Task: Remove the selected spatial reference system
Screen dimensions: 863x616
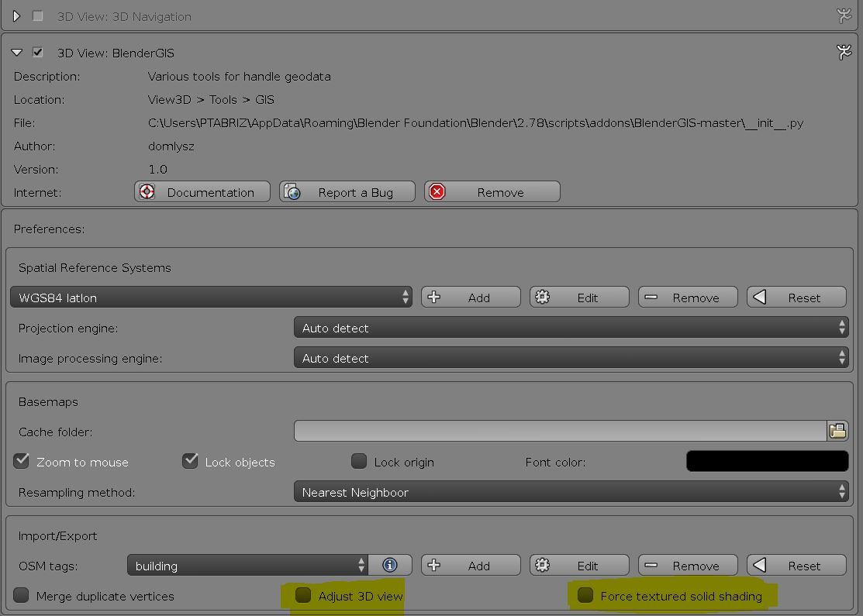Action: 688,297
